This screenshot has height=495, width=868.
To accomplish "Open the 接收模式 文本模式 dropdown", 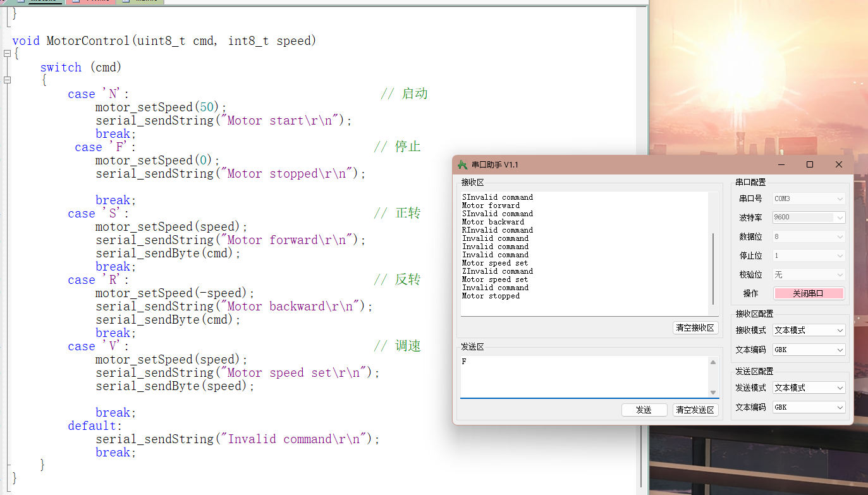I will (809, 330).
